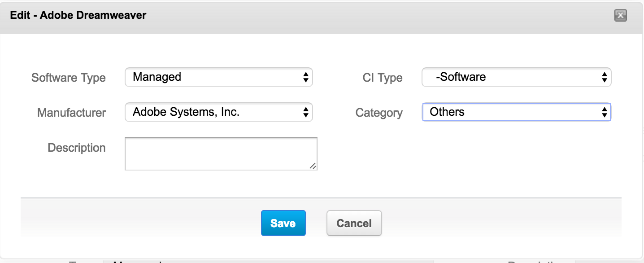Click the Manufacturer dropdown arrow icon
The width and height of the screenshot is (644, 263).
[x=305, y=112]
